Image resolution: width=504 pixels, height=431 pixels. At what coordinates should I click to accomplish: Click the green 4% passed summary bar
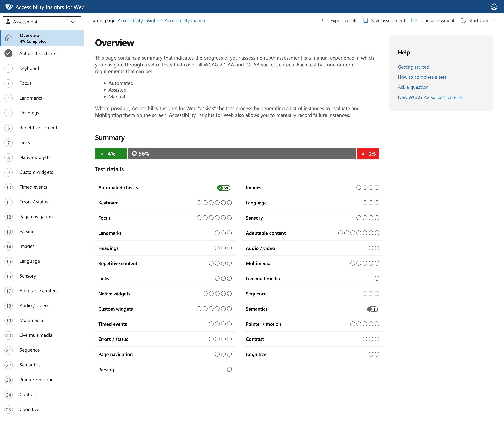tap(111, 153)
